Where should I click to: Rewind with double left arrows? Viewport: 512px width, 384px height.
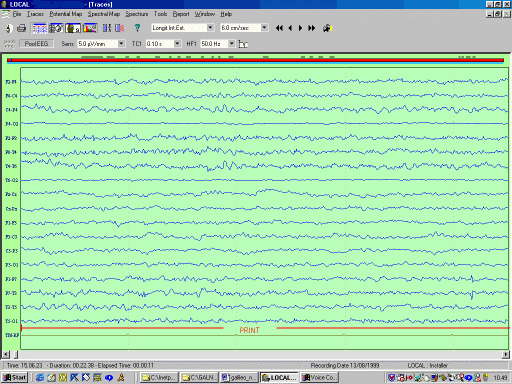point(279,28)
